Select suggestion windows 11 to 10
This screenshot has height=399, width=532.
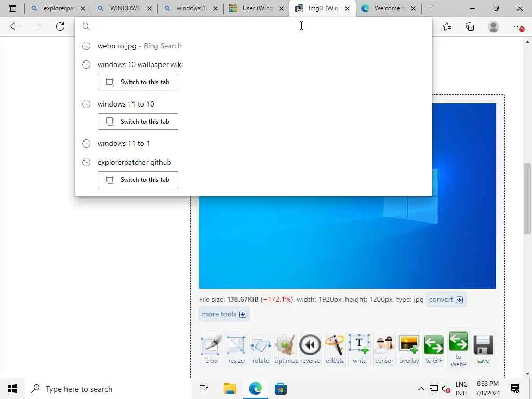(x=254, y=104)
